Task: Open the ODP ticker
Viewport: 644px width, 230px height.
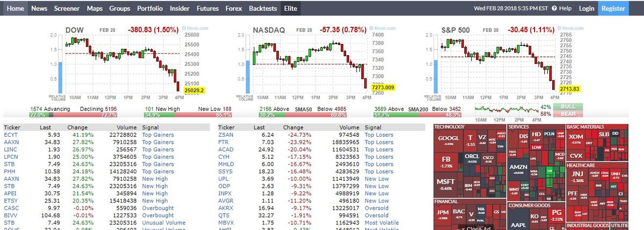Action: pyautogui.click(x=224, y=186)
